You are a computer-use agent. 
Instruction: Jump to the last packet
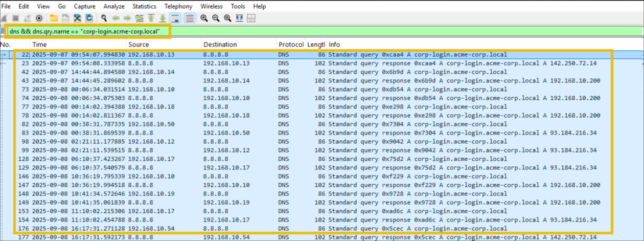click(x=163, y=18)
